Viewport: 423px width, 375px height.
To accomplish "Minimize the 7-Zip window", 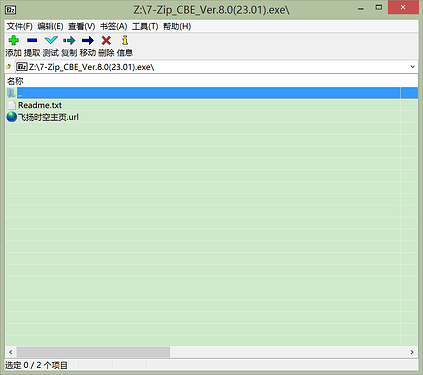I will 361,9.
